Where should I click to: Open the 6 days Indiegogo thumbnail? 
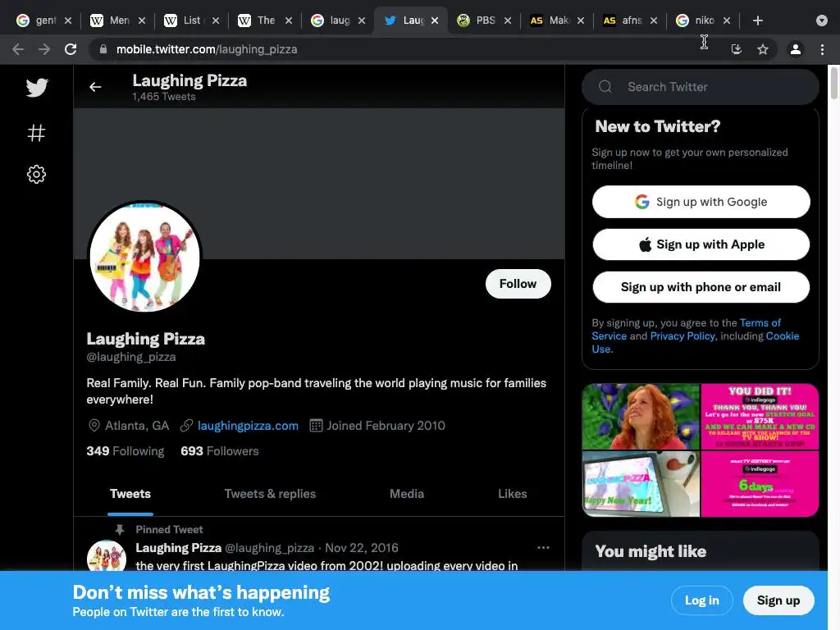coord(760,484)
